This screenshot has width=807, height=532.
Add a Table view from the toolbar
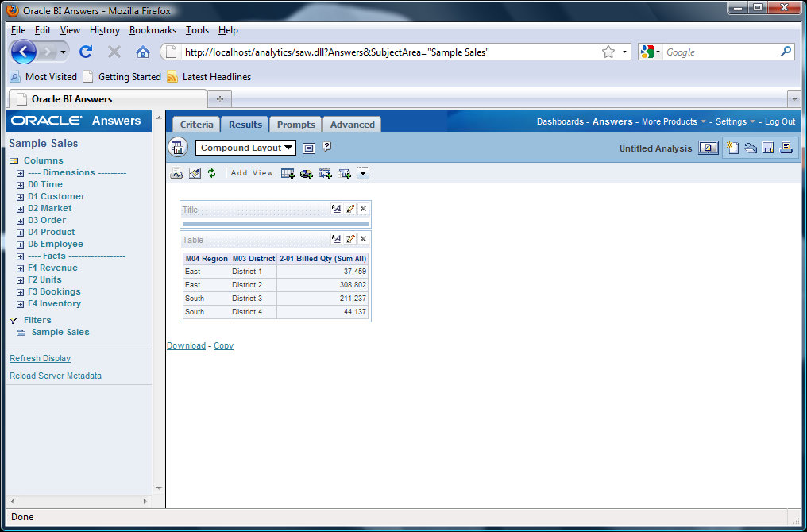coord(288,172)
